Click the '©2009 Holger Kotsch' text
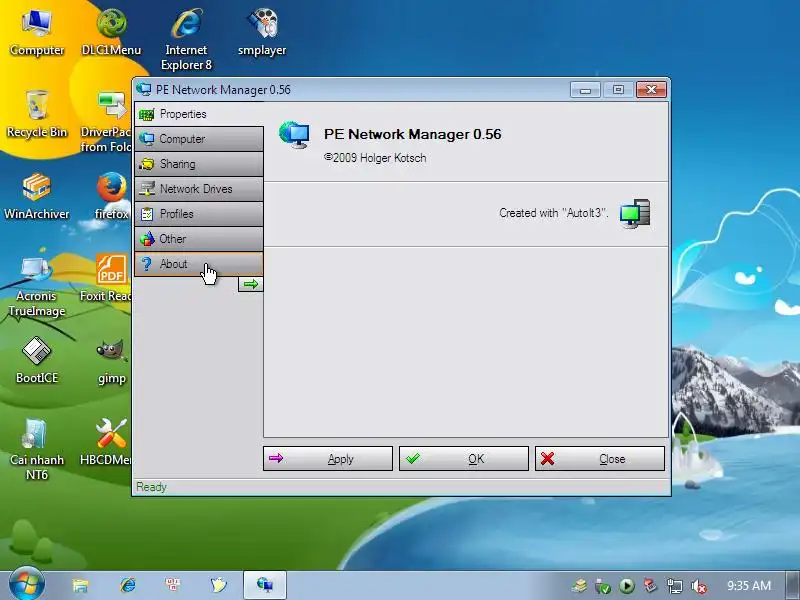Screen dimensions: 800x600 tap(375, 158)
